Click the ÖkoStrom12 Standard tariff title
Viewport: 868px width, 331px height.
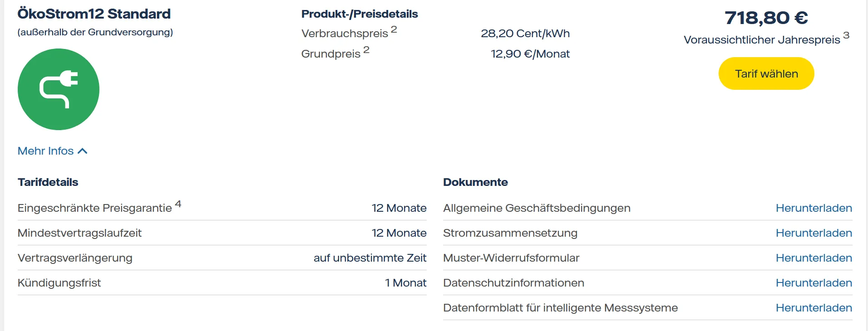pyautogui.click(x=94, y=14)
